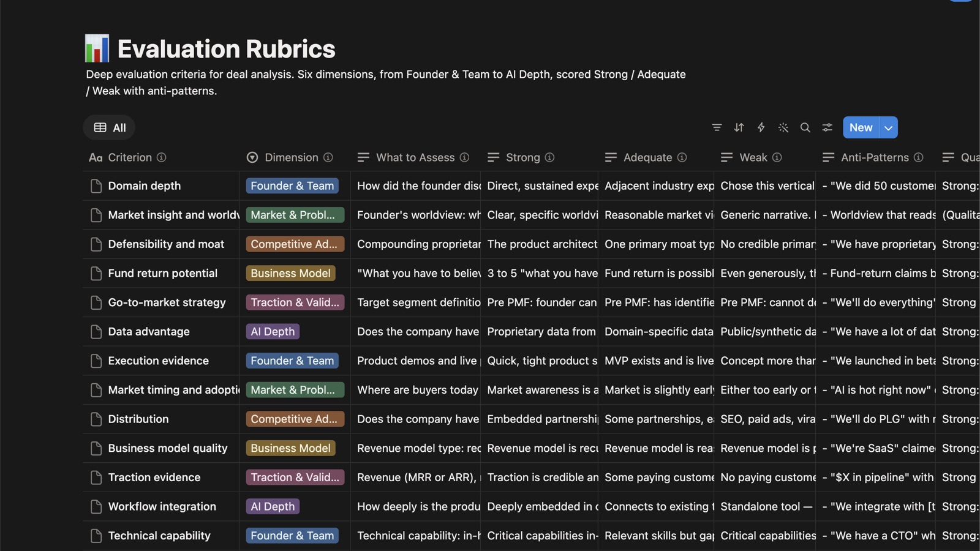980x551 pixels.
Task: Open the view settings sliders icon
Action: coord(827,127)
